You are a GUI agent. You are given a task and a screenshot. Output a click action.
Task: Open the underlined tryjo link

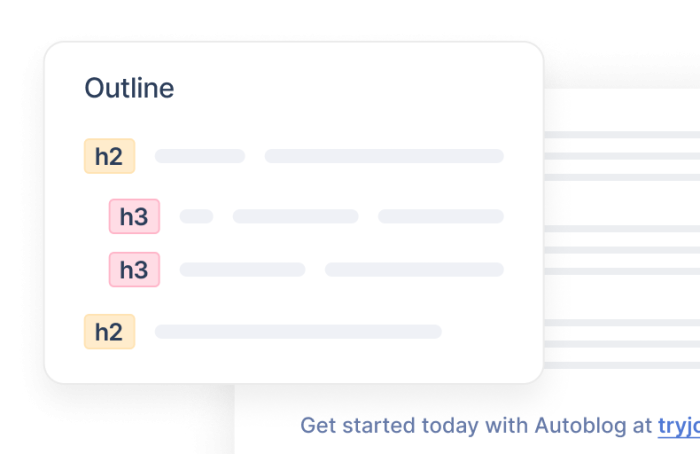[x=678, y=426]
